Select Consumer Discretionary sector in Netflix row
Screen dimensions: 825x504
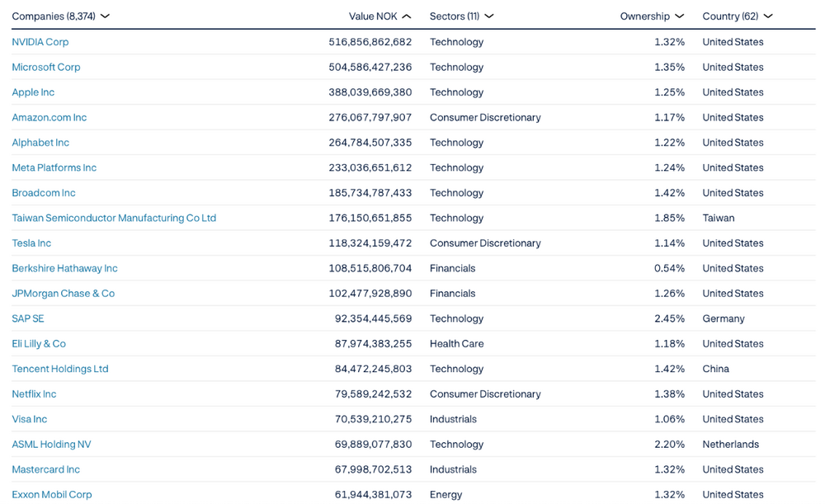point(485,394)
